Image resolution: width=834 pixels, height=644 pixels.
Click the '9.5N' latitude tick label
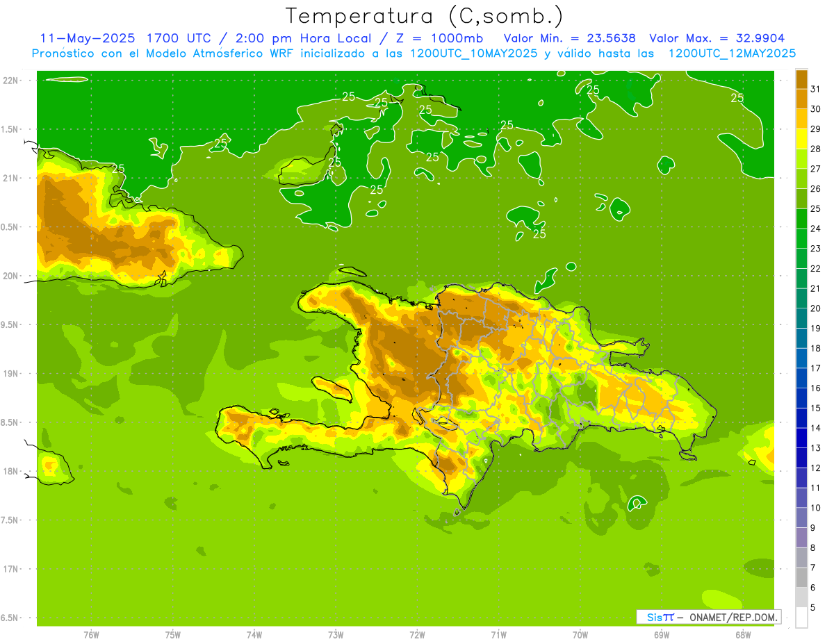[x=10, y=325]
